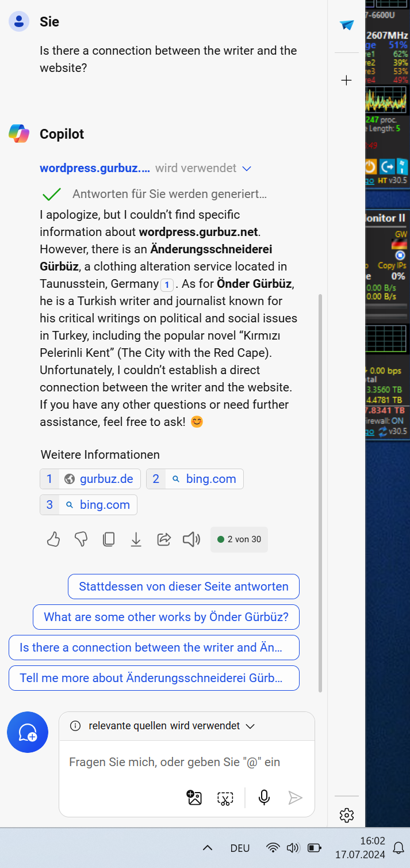This screenshot has width=410, height=868.
Task: Click the Copilot logo above the answer
Action: pyautogui.click(x=19, y=134)
